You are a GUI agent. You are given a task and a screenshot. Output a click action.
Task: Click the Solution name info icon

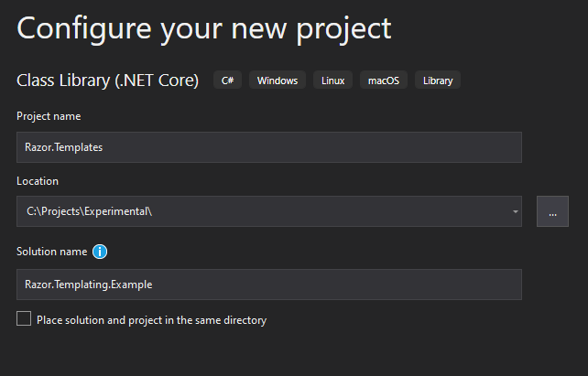100,252
